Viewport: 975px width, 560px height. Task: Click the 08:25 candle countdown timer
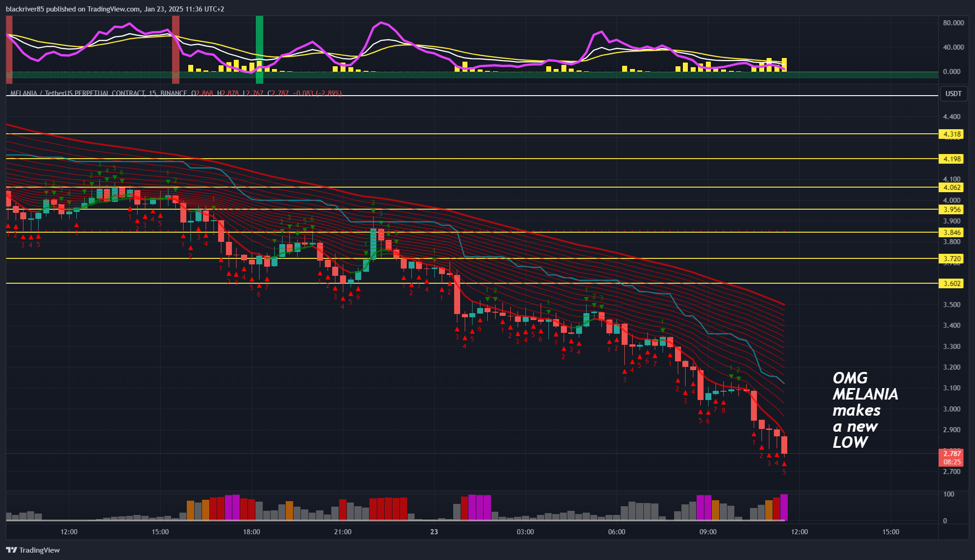952,462
